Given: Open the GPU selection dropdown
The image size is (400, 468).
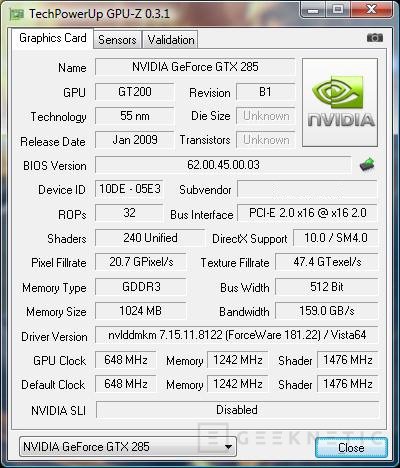Looking at the screenshot, I should pos(128,447).
